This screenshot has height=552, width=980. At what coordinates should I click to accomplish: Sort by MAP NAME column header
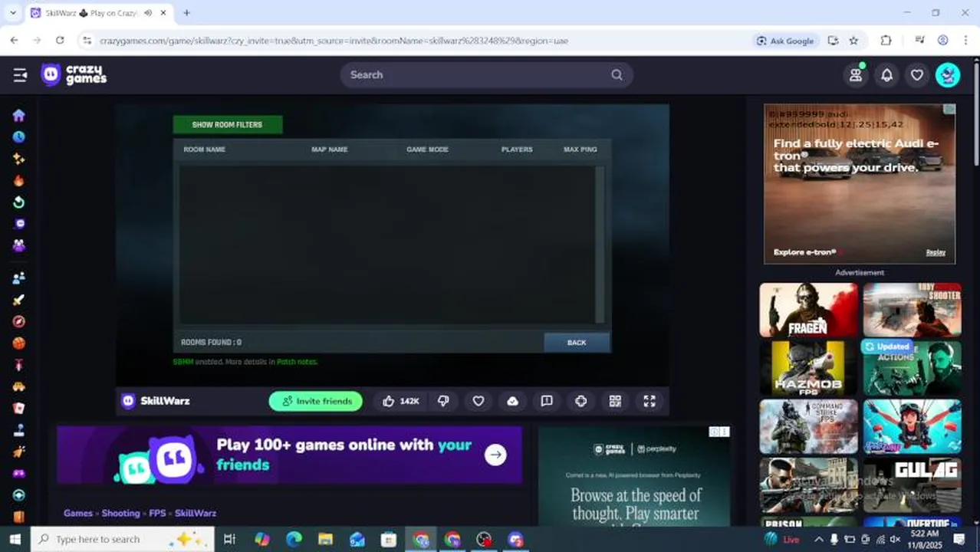click(330, 149)
